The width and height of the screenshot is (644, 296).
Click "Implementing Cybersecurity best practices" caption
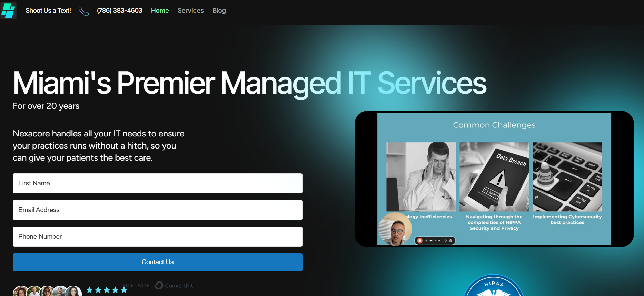pyautogui.click(x=567, y=220)
